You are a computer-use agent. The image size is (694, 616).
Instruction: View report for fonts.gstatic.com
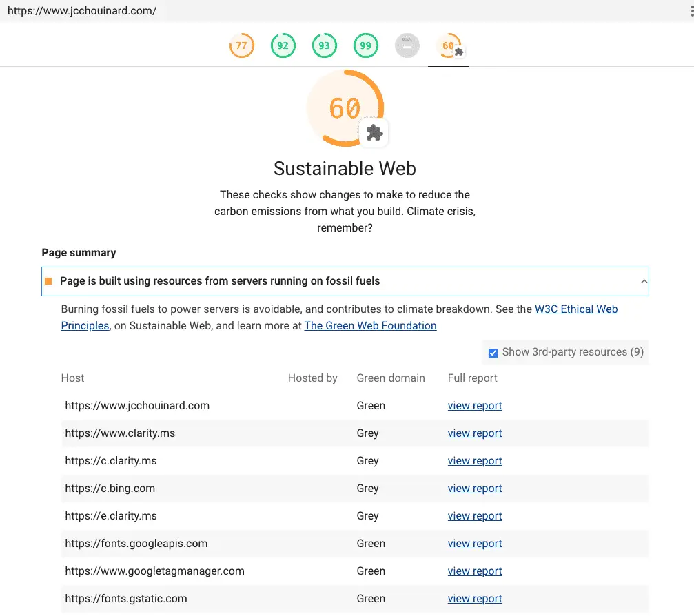click(x=474, y=598)
